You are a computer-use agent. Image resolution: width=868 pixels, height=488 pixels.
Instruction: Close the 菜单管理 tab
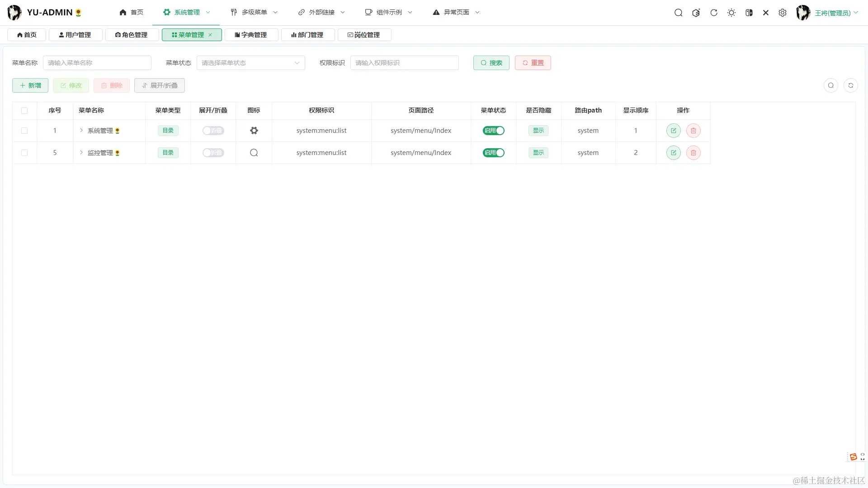[x=210, y=35]
